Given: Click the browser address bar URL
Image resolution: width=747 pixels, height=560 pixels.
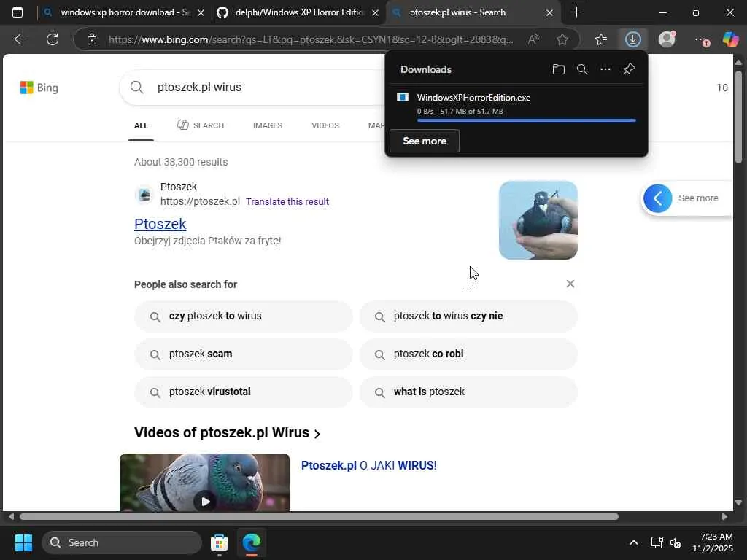Looking at the screenshot, I should 311,39.
